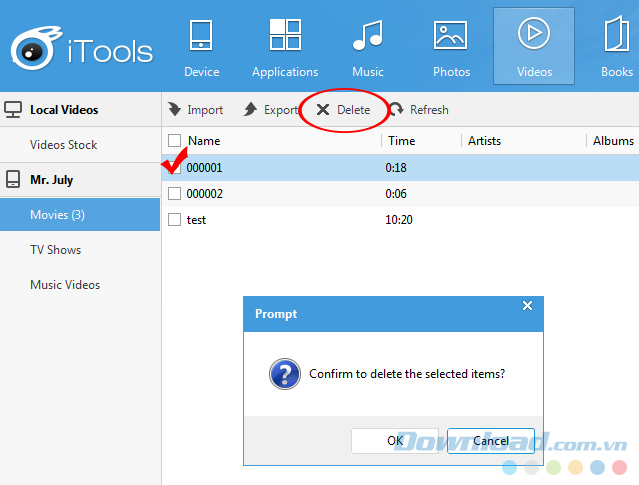The image size is (639, 485).
Task: Click the Export toolbar button
Action: (270, 110)
